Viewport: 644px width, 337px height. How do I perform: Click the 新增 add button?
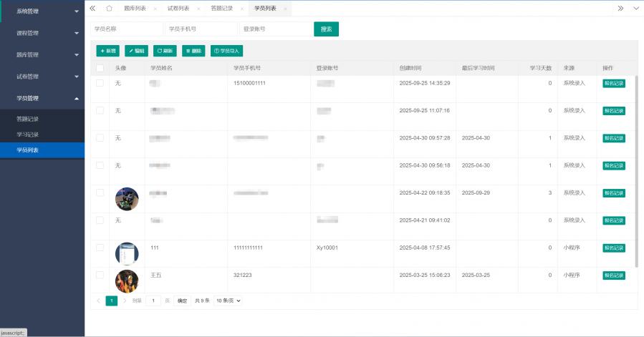pyautogui.click(x=108, y=51)
